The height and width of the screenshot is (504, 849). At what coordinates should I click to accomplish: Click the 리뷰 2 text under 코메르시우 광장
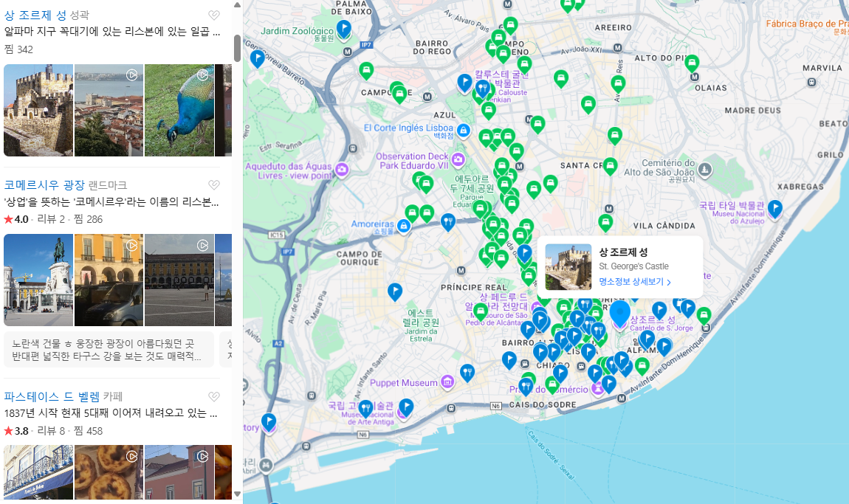[x=51, y=219]
